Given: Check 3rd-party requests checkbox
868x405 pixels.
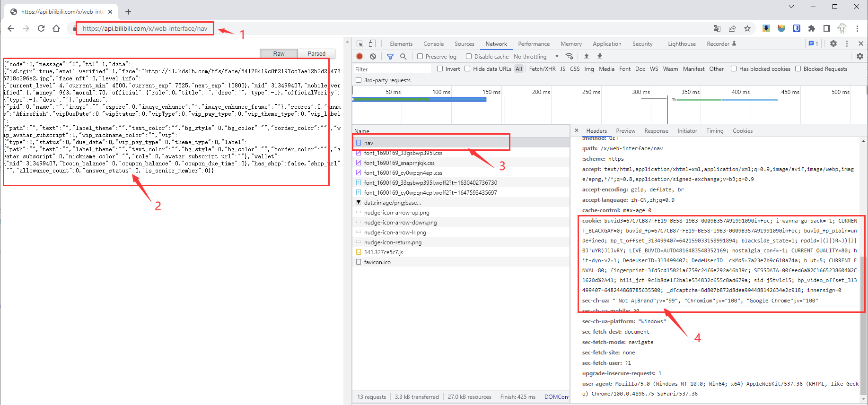Looking at the screenshot, I should [x=359, y=80].
